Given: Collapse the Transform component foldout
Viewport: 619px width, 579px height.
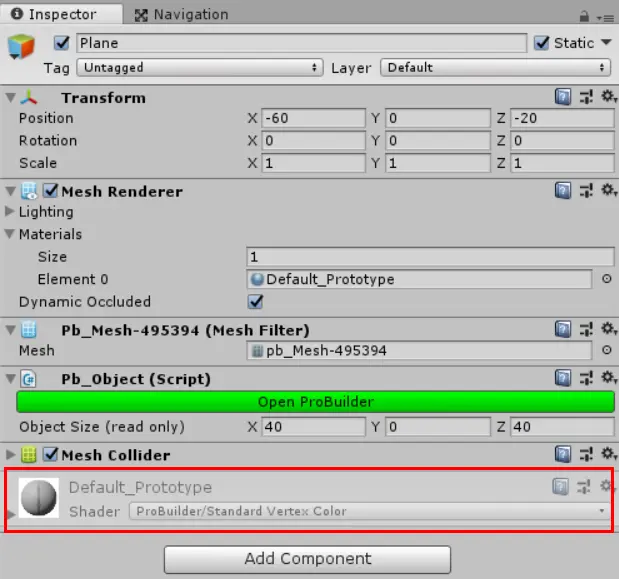Looking at the screenshot, I should pos(11,97).
